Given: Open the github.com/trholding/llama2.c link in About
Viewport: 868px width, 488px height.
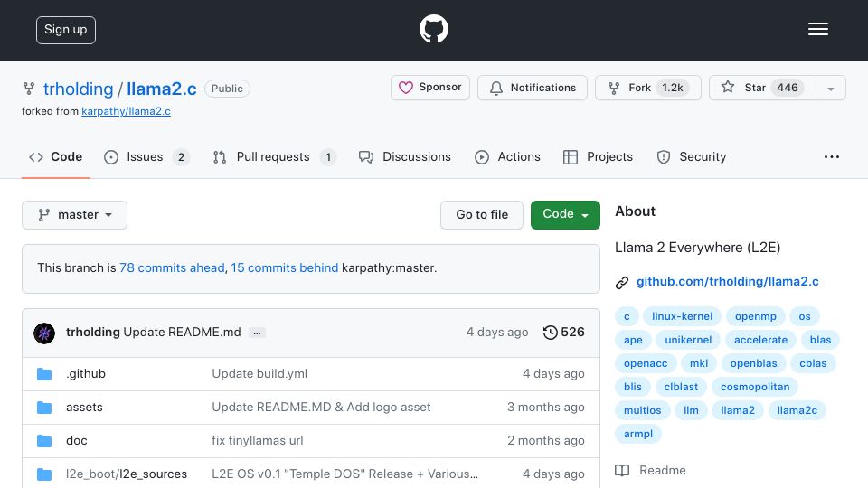Looking at the screenshot, I should (727, 282).
